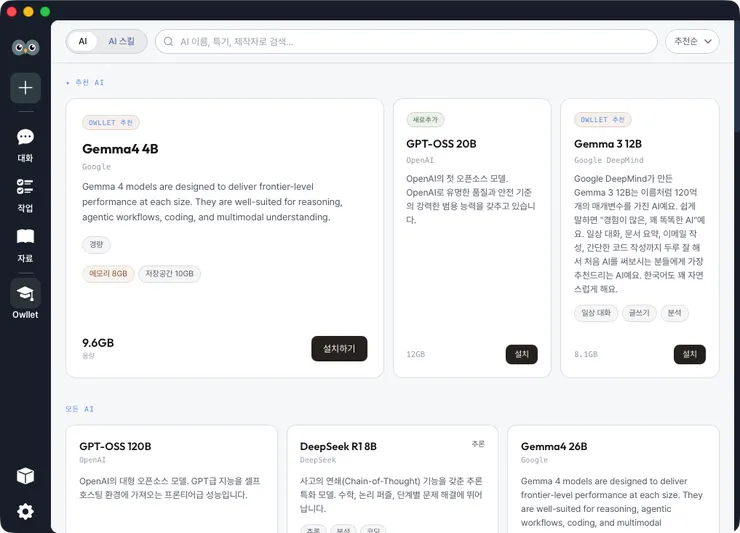This screenshot has width=740, height=533.
Task: Click the owl logo icon in sidebar
Action: (25, 47)
